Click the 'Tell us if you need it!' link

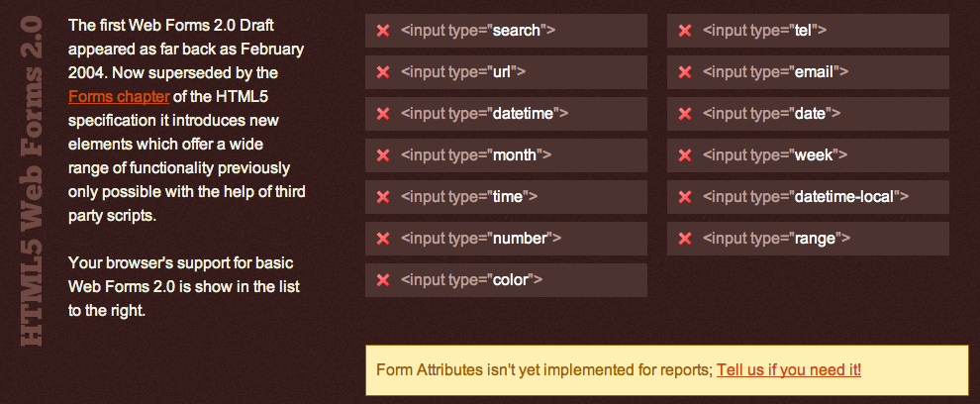[789, 370]
